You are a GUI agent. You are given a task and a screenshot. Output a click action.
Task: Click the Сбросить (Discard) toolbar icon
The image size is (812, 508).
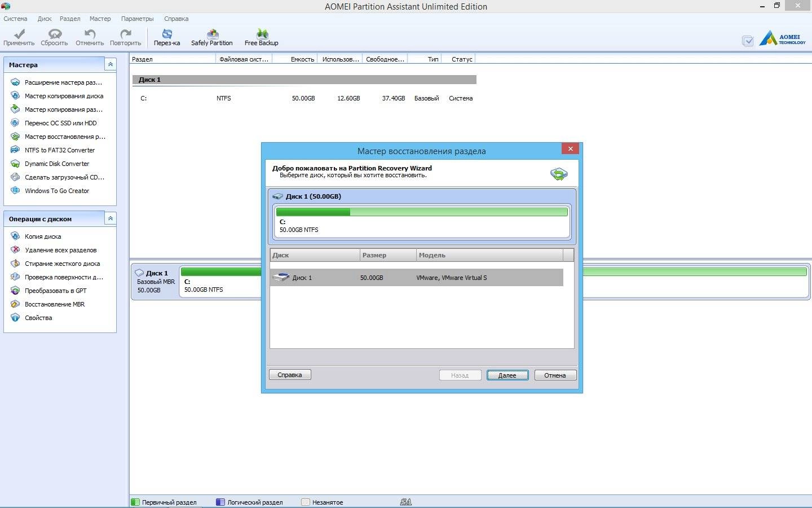54,37
